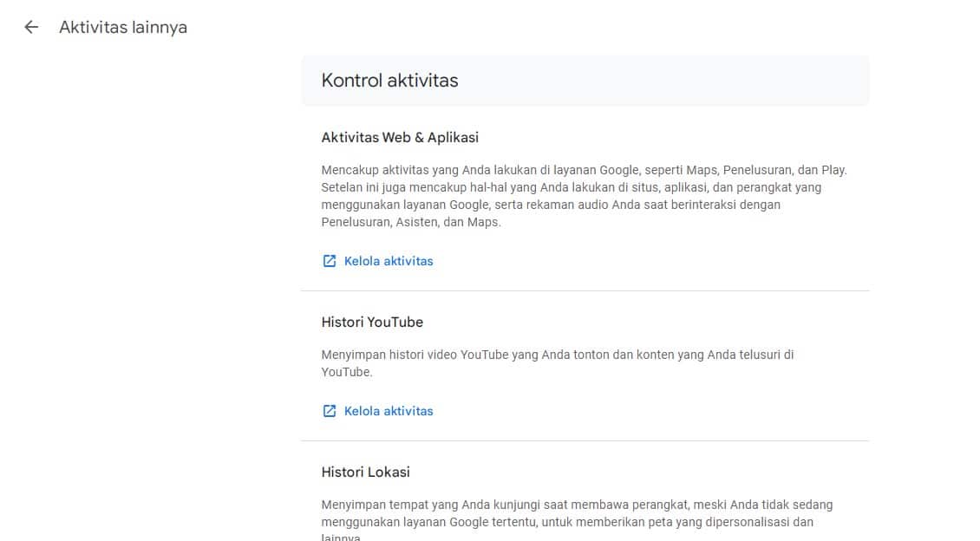Click the Kontrol aktivitas banner area

[x=585, y=80]
